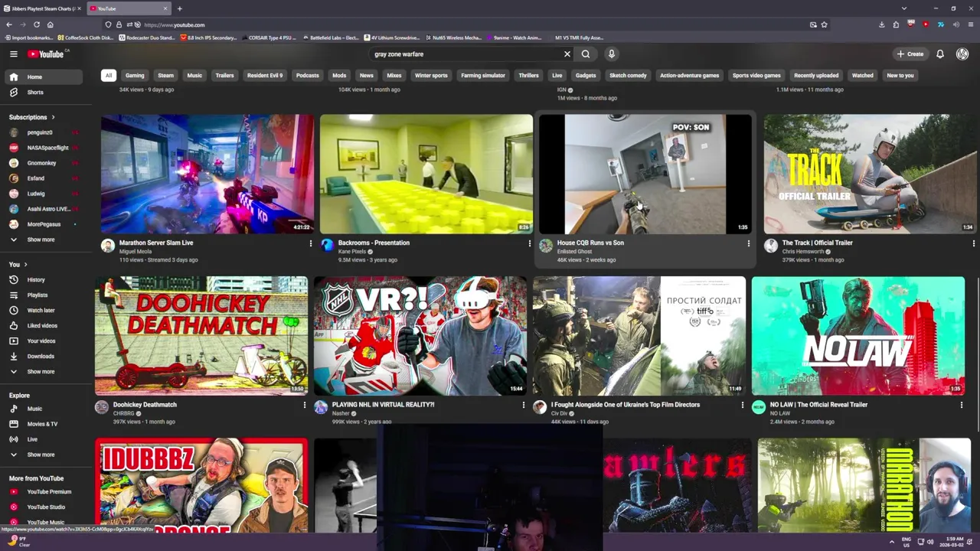This screenshot has width=980, height=551.
Task: Open the You section chevron
Action: pyautogui.click(x=24, y=265)
